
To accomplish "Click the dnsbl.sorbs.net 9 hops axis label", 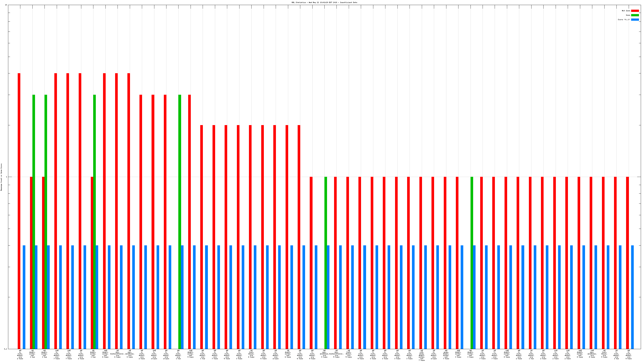I will (191, 354).
